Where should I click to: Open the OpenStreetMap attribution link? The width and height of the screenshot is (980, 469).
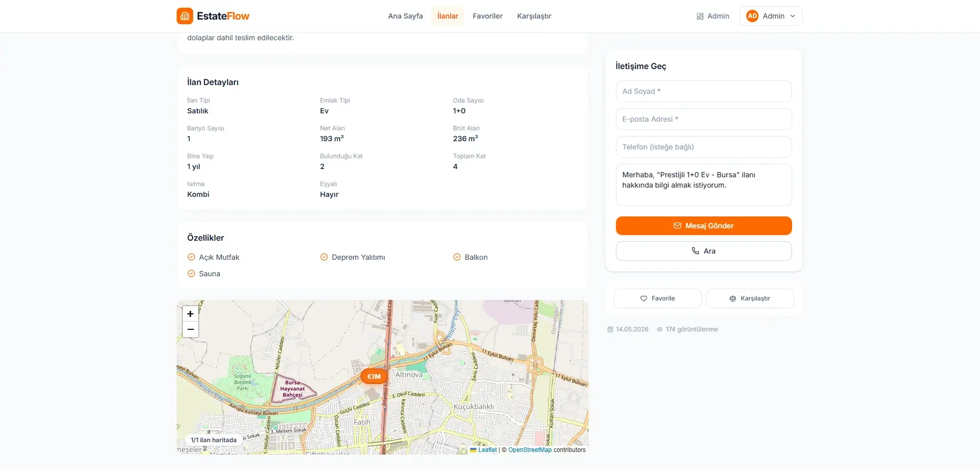point(530,450)
